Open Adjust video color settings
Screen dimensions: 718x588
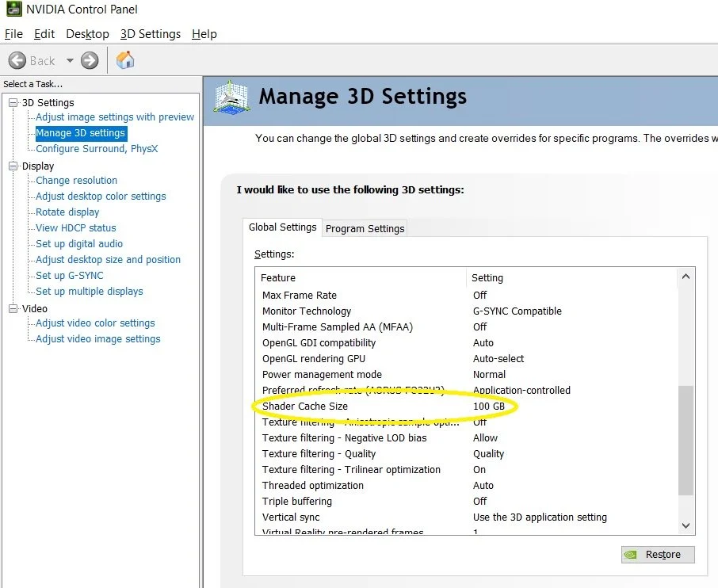95,323
